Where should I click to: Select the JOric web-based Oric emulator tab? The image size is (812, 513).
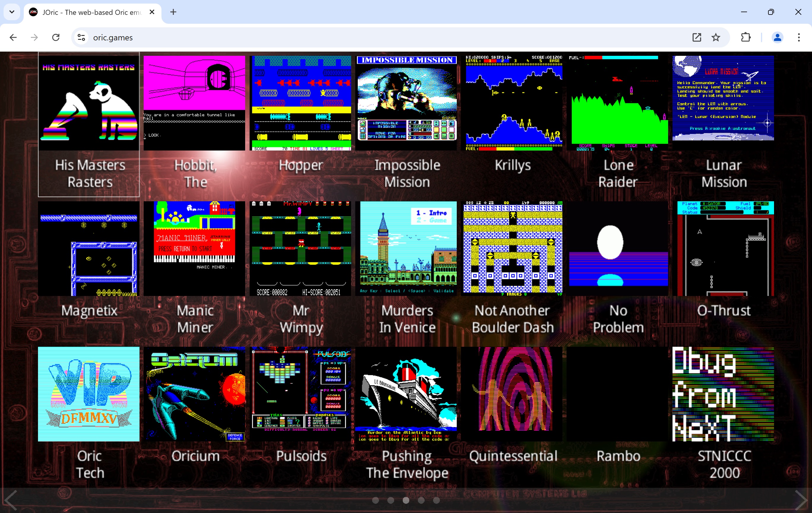pos(92,12)
